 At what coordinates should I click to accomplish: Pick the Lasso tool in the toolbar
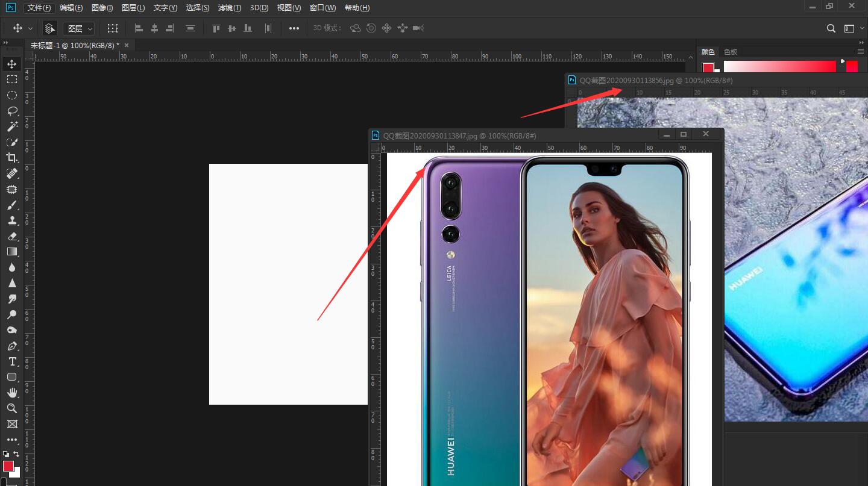(11, 111)
